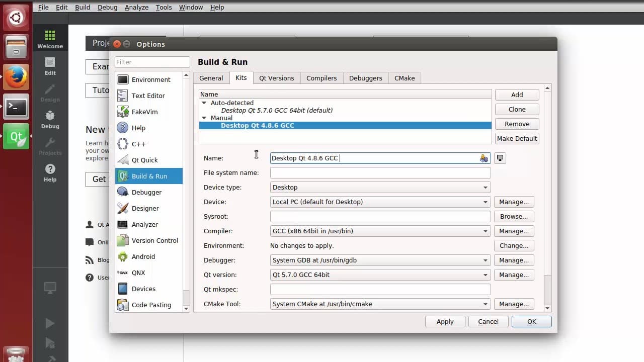Open Help mode in sidebar
The image size is (644, 362).
pyautogui.click(x=50, y=173)
